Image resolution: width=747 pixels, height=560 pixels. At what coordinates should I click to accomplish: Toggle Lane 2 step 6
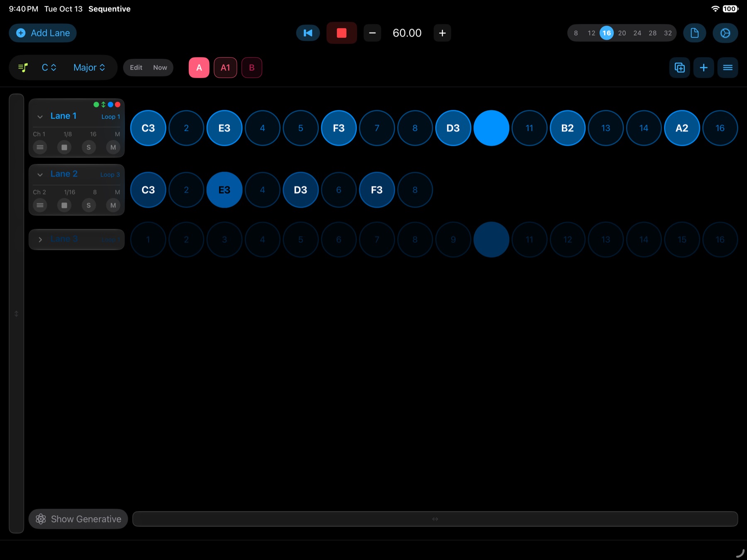pyautogui.click(x=339, y=190)
